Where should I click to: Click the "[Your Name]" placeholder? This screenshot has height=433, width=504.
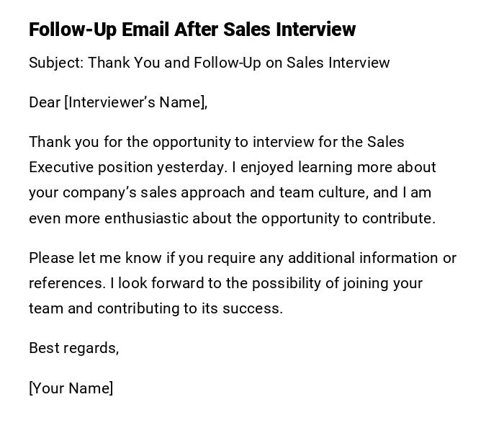pos(71,388)
